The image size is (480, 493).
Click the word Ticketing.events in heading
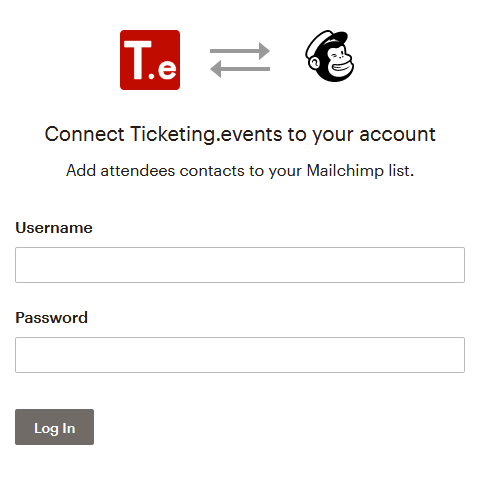(x=206, y=135)
